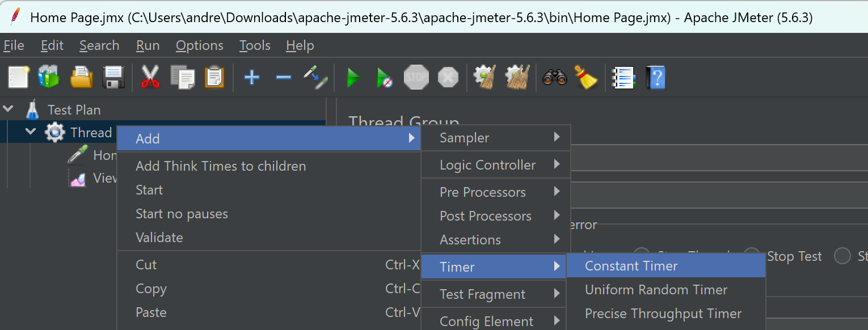The width and height of the screenshot is (868, 330).
Task: Open the Help menu
Action: 300,45
